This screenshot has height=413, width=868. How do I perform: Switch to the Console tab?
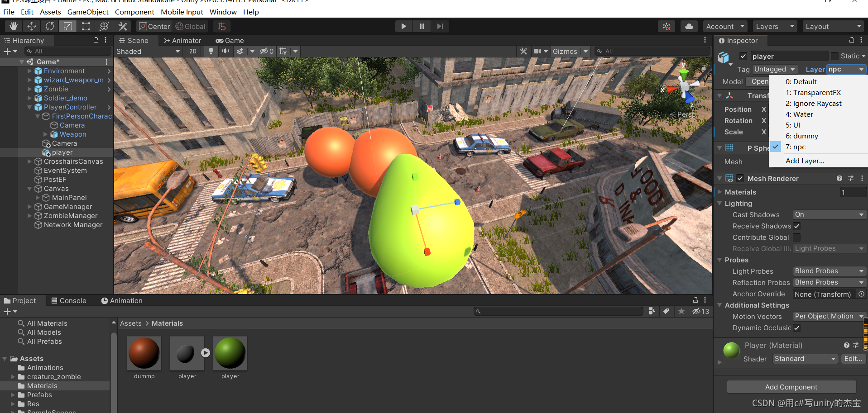pos(68,301)
